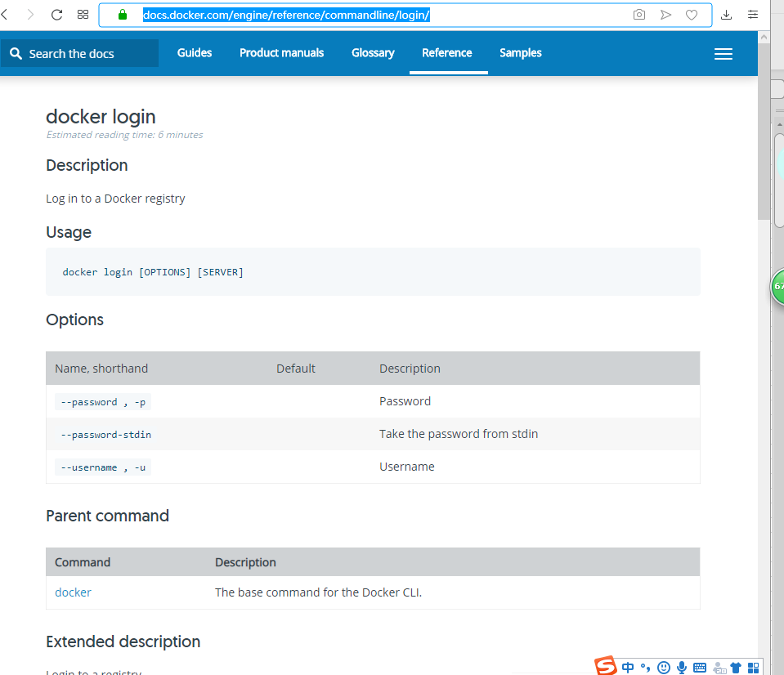Image resolution: width=784 pixels, height=675 pixels.
Task: Open the Glossary tab
Action: (x=373, y=53)
